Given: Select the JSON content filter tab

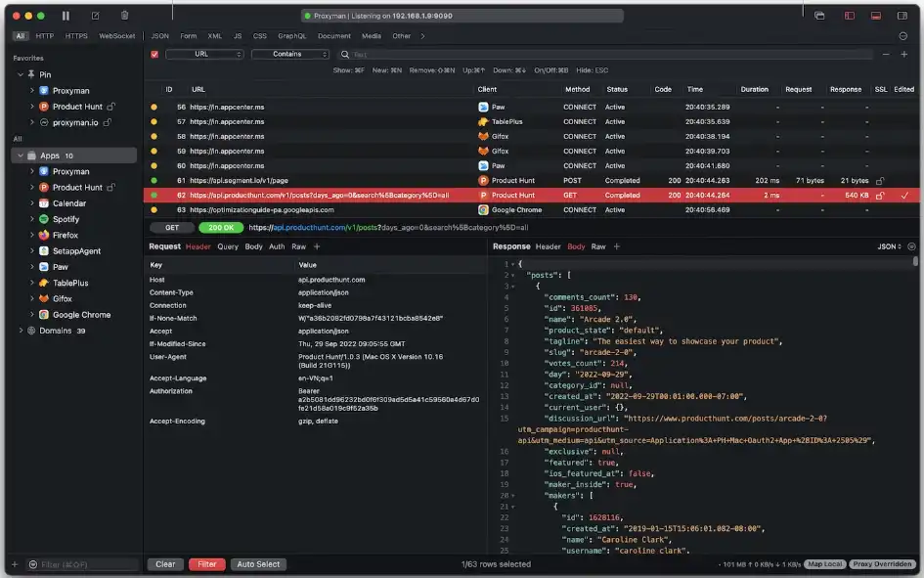Looking at the screenshot, I should (x=159, y=36).
